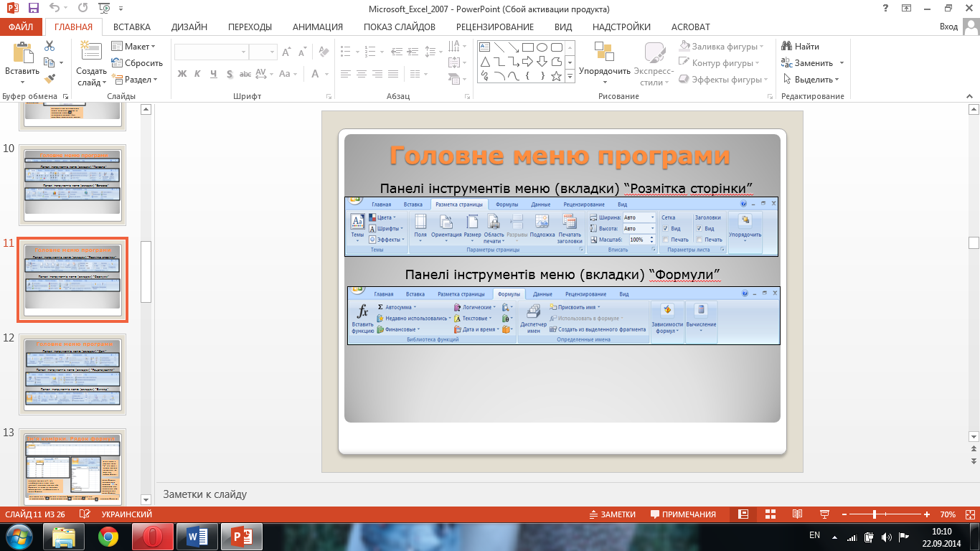Click the Сбросить reset button

click(137, 63)
